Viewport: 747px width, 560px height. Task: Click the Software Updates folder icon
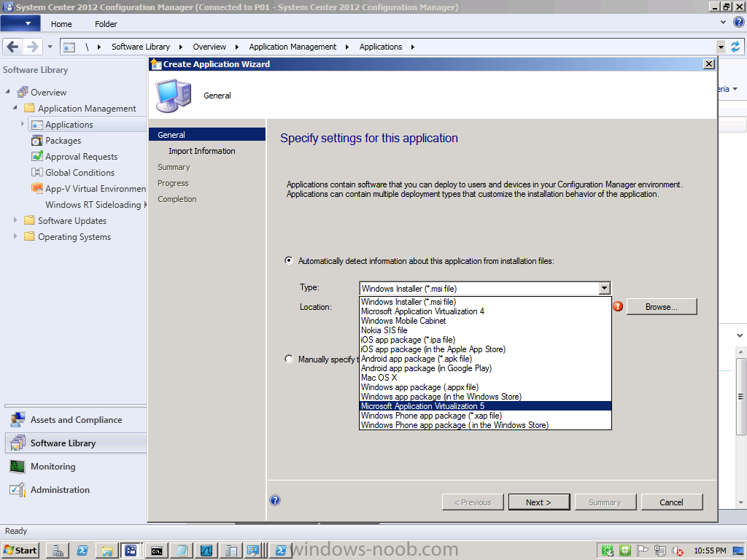tap(29, 220)
